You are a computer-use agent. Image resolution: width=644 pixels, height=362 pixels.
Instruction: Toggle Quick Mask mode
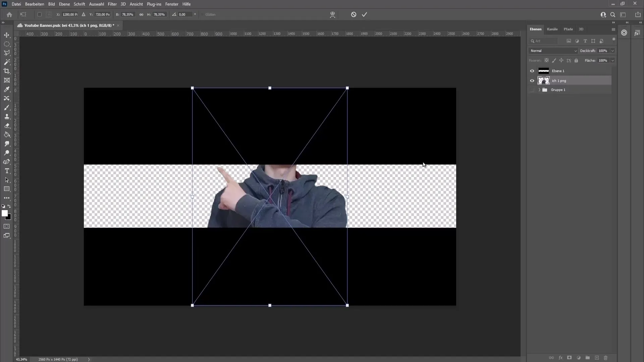coord(7,226)
